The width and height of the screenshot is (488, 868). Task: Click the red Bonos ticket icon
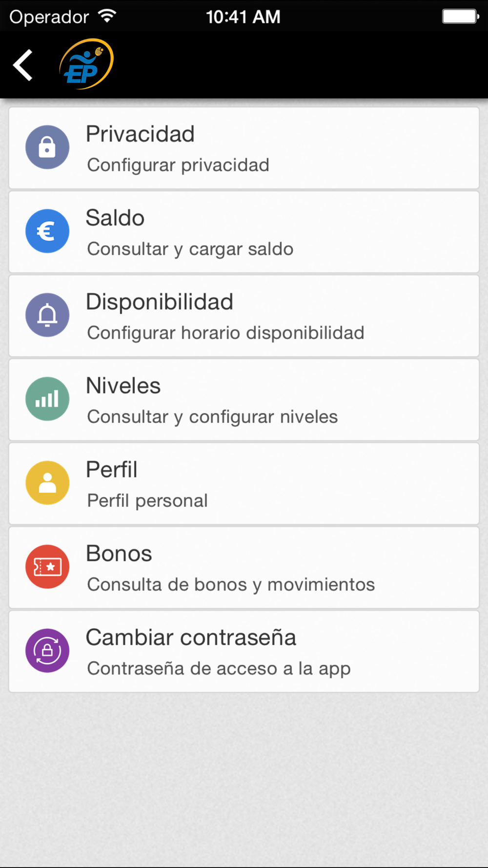(47, 567)
